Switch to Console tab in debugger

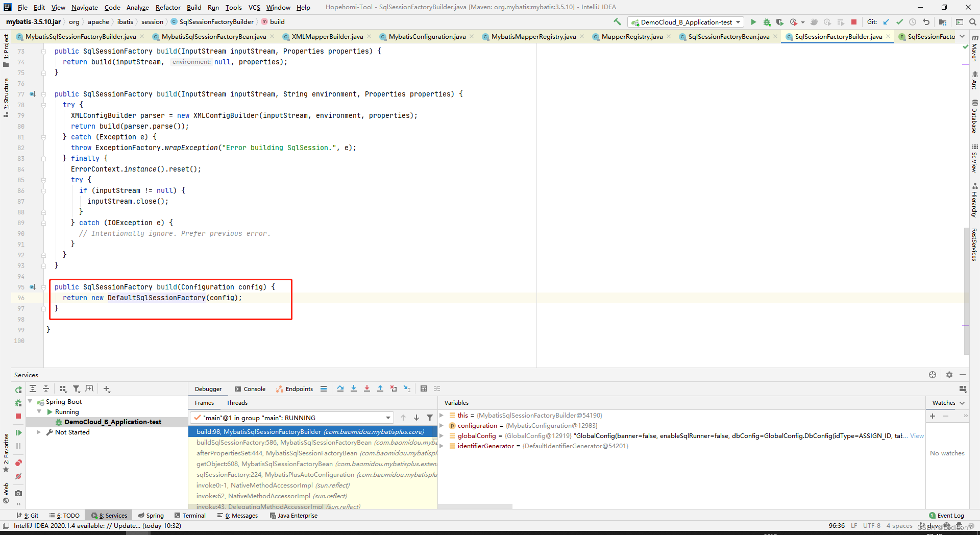pyautogui.click(x=250, y=389)
